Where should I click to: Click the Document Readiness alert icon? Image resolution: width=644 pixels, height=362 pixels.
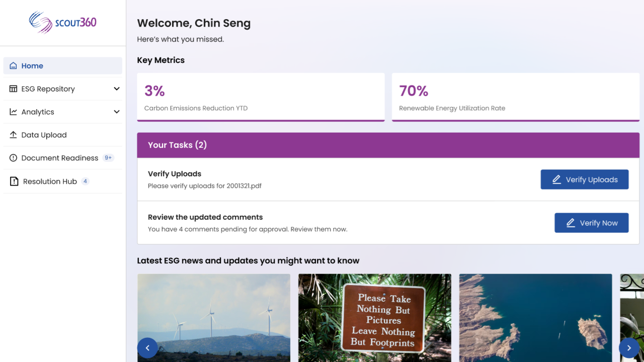click(x=13, y=158)
